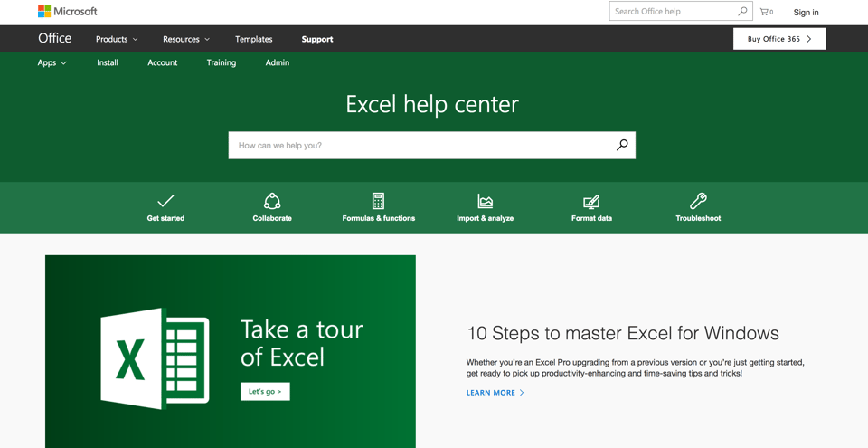The width and height of the screenshot is (868, 448).
Task: Expand the Resources dropdown menu
Action: pyautogui.click(x=185, y=39)
